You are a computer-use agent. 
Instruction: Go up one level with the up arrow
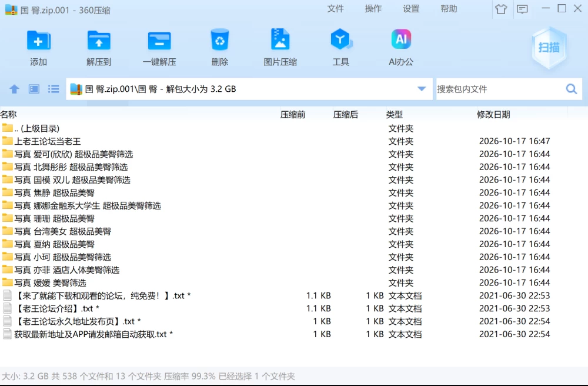pyautogui.click(x=14, y=89)
